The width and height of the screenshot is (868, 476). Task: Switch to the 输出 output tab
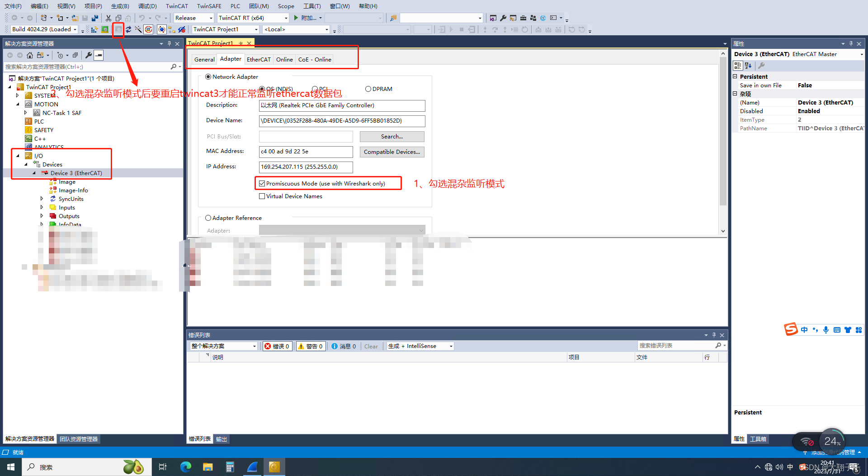click(221, 439)
